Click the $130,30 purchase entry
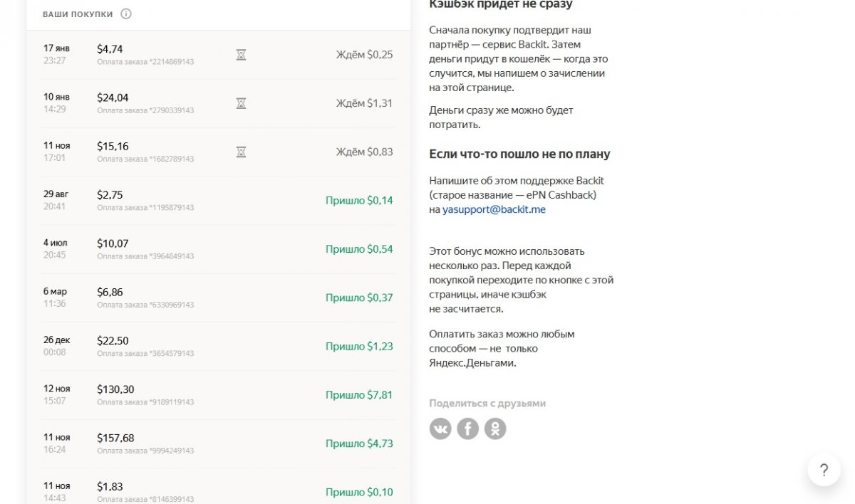Screen dimensions: 855x504 coord(115,389)
